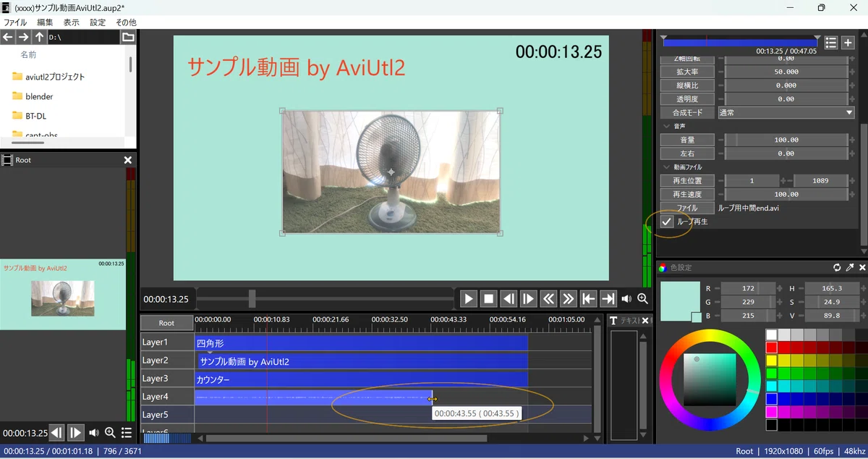This screenshot has height=459, width=868.
Task: Decrease the 再生速度 value with minus
Action: pyautogui.click(x=721, y=195)
